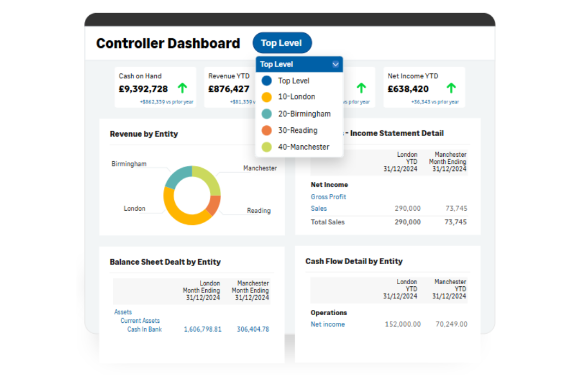Open the Gross Profit detail link
This screenshot has height=392, width=588.
328,197
